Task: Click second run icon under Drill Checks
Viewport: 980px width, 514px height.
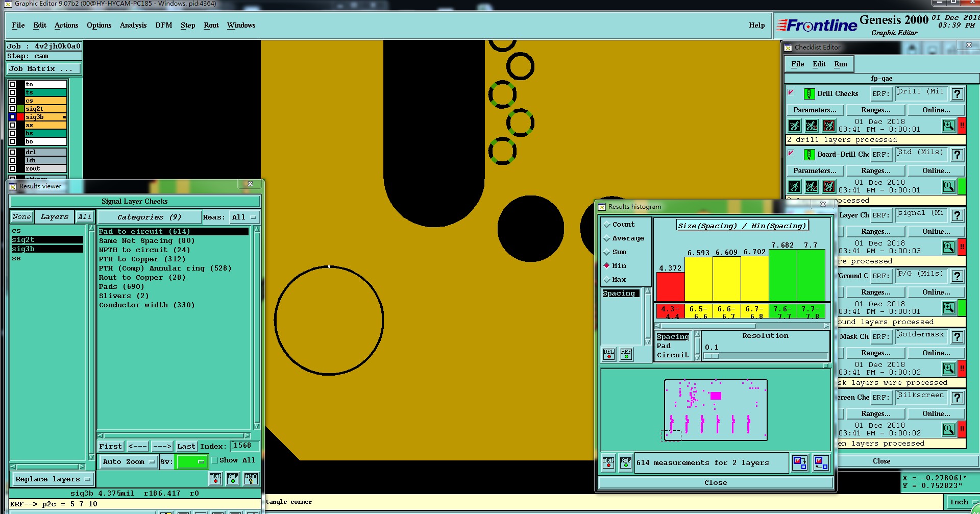Action: pos(812,126)
